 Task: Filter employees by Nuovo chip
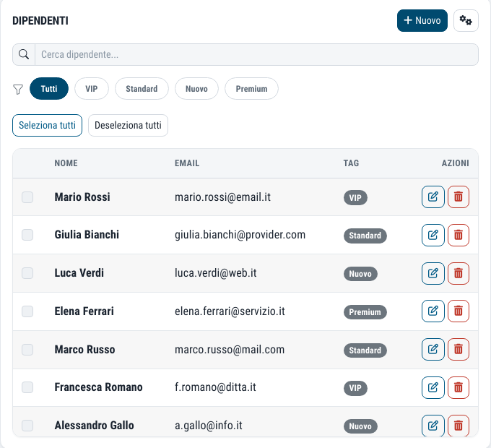[196, 89]
